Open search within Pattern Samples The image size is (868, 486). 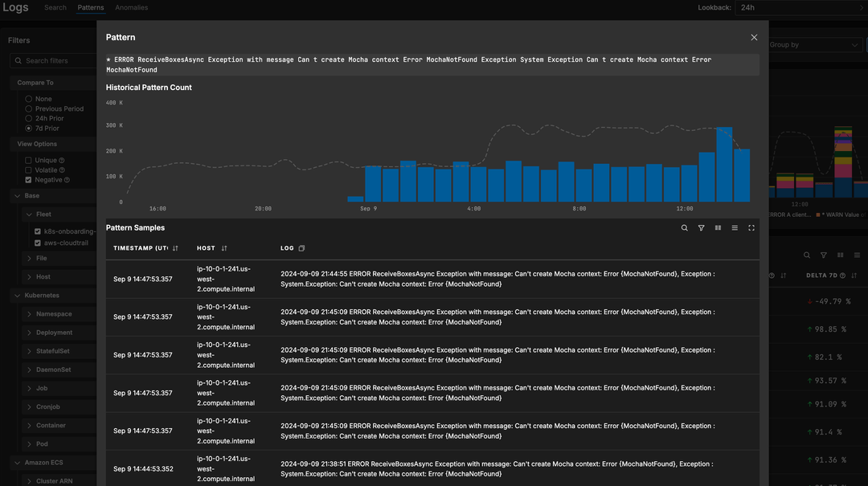tap(685, 228)
